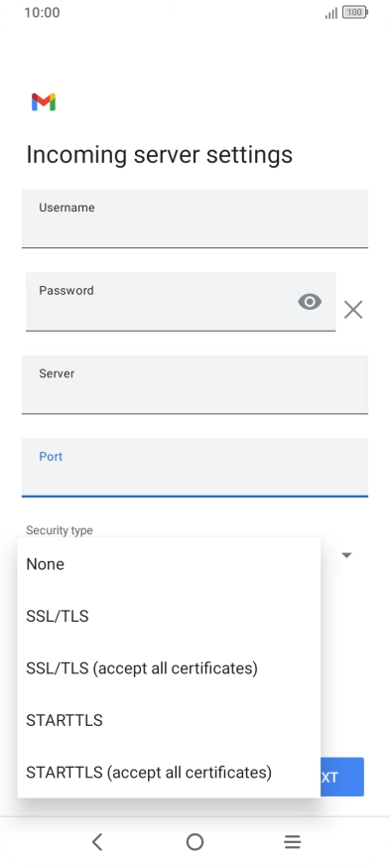Toggle password visibility with the eye icon

pos(310,302)
